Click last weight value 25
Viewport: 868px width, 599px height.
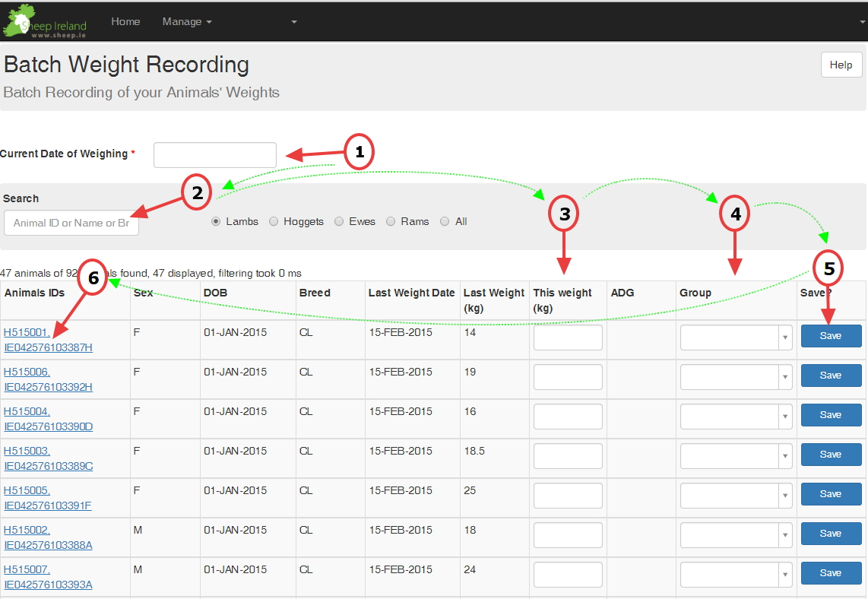tap(470, 490)
